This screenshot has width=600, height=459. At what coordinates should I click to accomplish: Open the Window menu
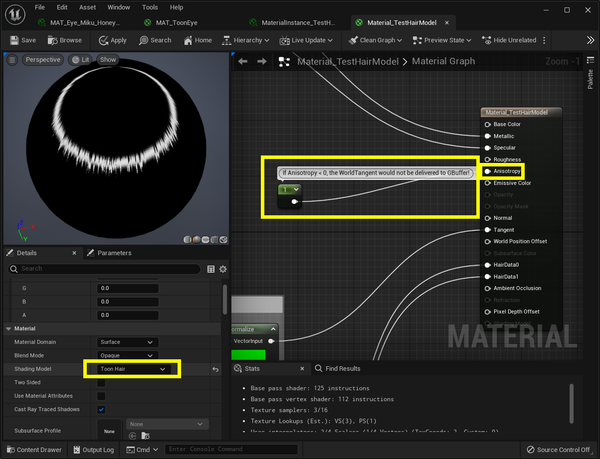(x=117, y=6)
